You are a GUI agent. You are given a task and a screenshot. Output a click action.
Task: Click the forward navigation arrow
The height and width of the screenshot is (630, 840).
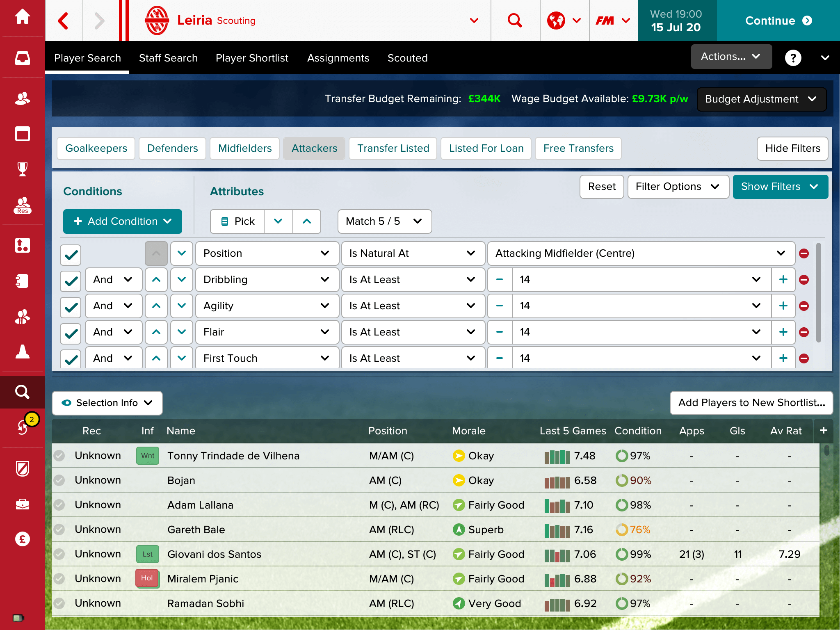coord(99,21)
